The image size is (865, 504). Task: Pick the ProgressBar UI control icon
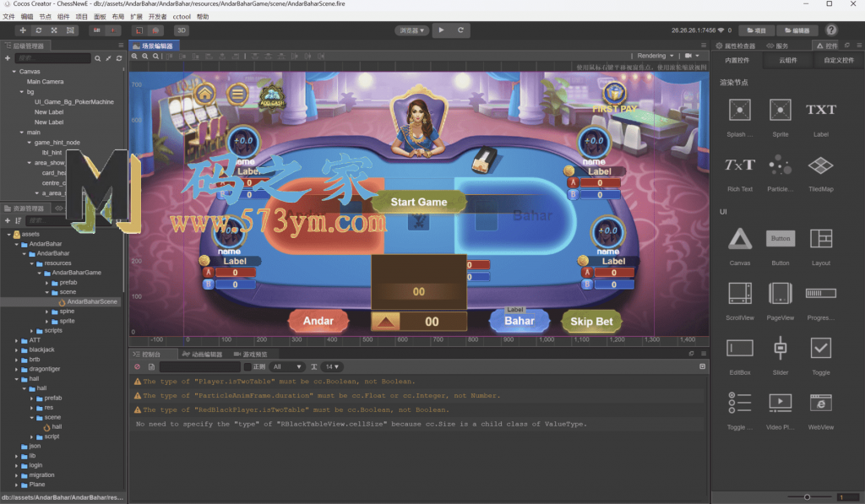point(821,293)
